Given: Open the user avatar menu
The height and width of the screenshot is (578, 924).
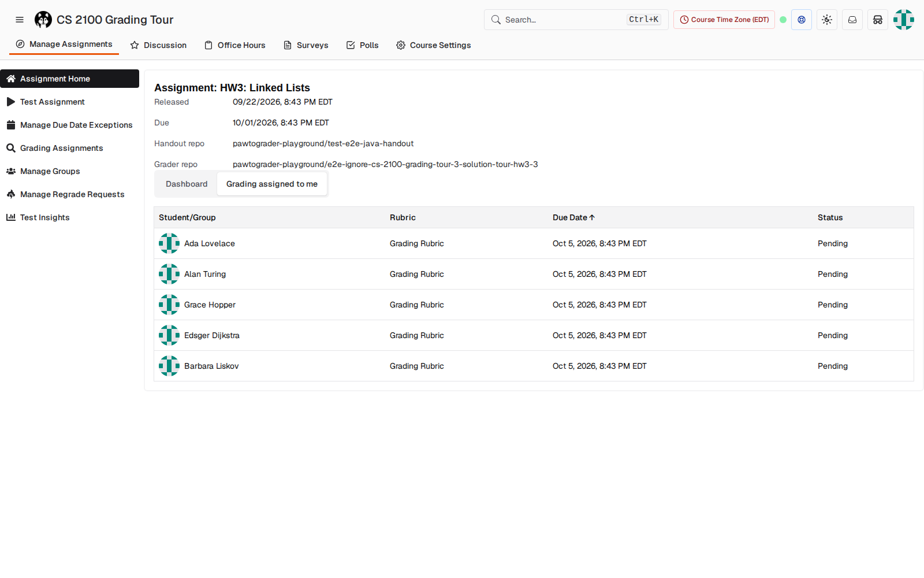Looking at the screenshot, I should point(904,20).
